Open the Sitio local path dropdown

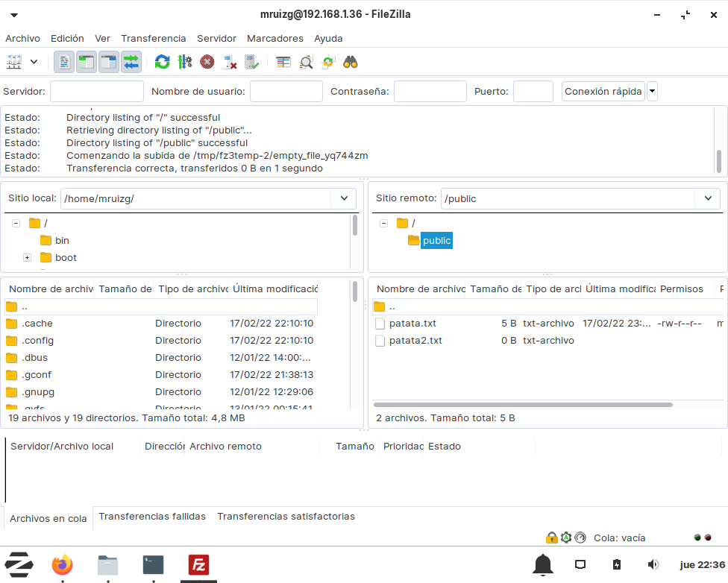pos(344,198)
